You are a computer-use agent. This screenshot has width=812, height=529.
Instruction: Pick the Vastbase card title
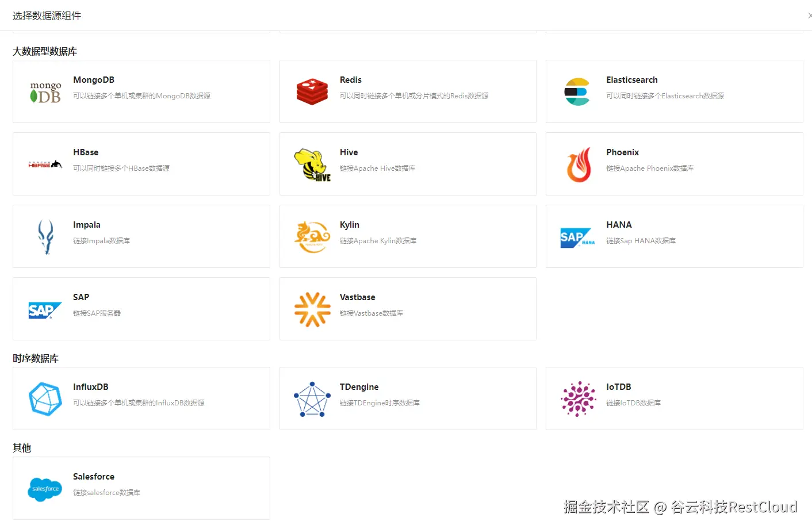click(x=358, y=297)
